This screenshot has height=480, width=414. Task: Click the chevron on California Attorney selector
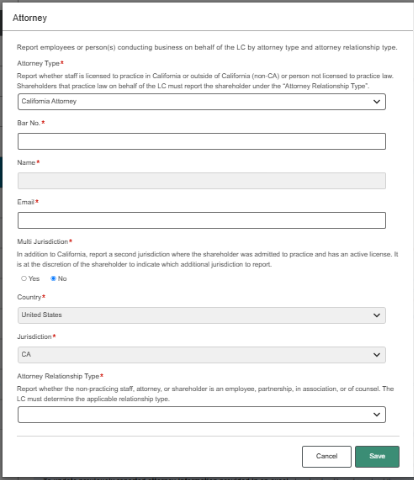coord(376,102)
